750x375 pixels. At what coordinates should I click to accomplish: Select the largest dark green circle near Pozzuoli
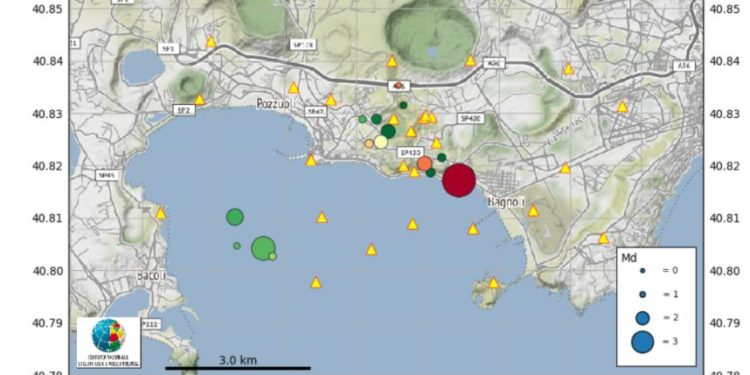pyautogui.click(x=388, y=131)
